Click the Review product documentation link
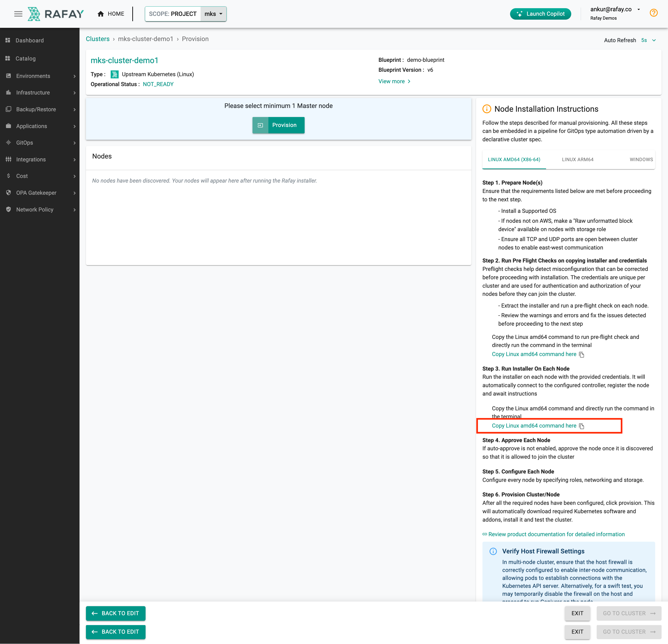This screenshot has height=644, width=668. [556, 534]
